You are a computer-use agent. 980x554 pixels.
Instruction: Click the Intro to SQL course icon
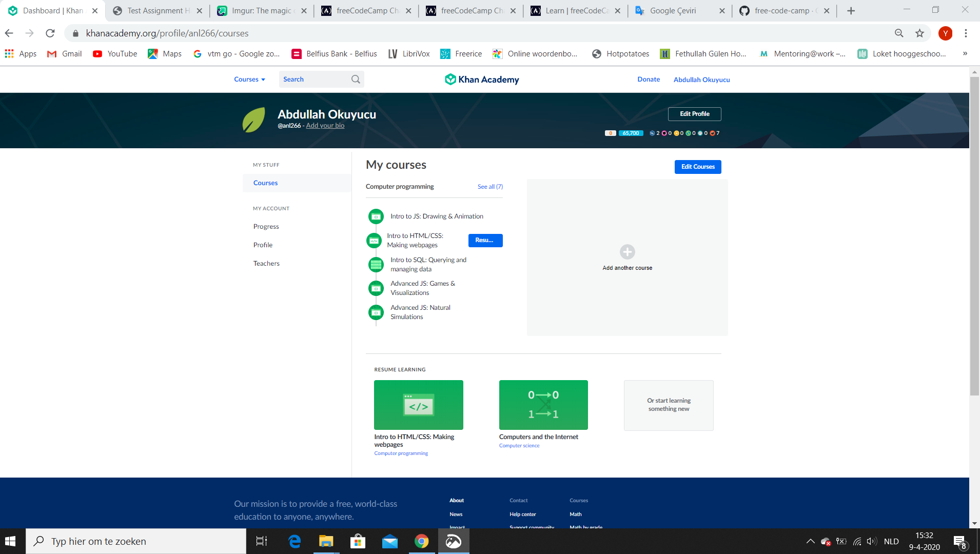click(x=376, y=265)
